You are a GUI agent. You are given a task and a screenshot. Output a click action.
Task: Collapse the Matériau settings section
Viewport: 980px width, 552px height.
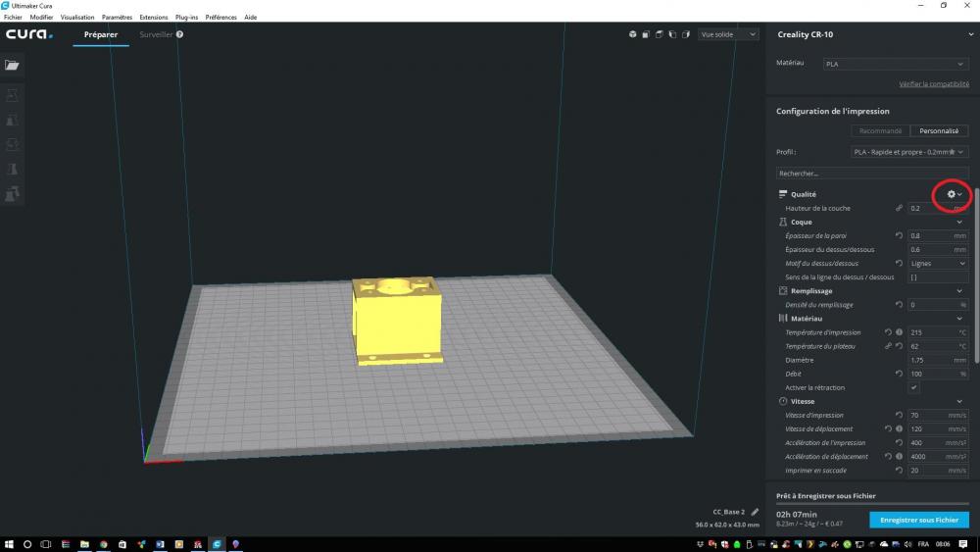click(x=959, y=319)
